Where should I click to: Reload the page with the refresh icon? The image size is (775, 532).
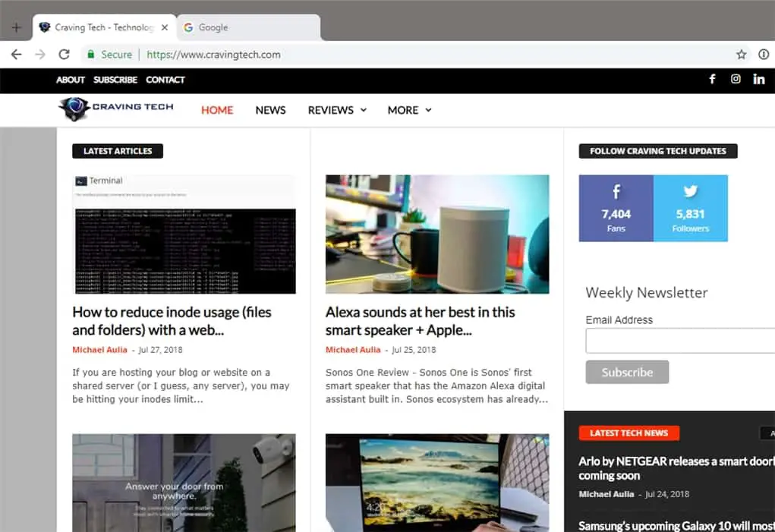64,55
